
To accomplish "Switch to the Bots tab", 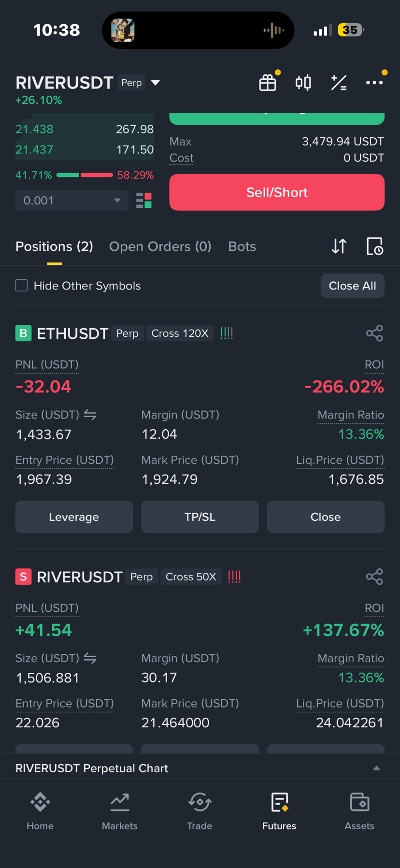I will point(242,246).
